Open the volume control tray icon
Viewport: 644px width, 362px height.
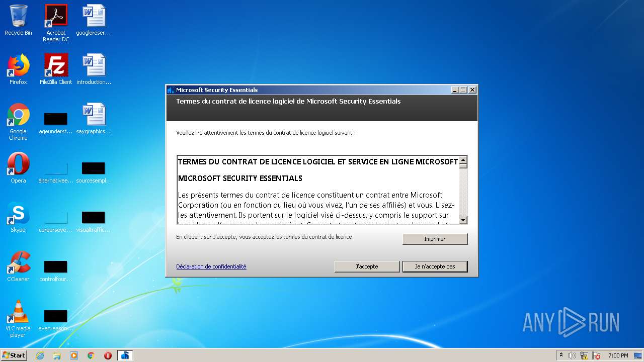[572, 355]
